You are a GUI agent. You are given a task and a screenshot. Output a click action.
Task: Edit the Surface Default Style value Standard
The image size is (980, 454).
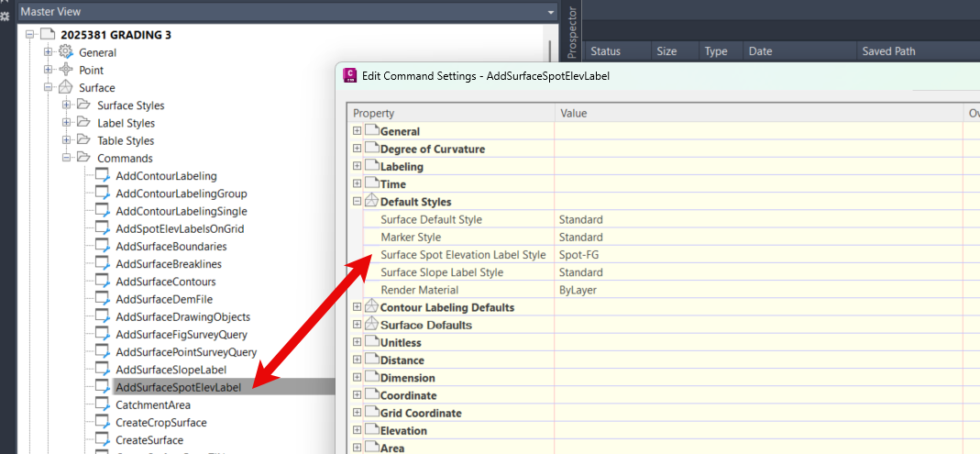point(759,219)
